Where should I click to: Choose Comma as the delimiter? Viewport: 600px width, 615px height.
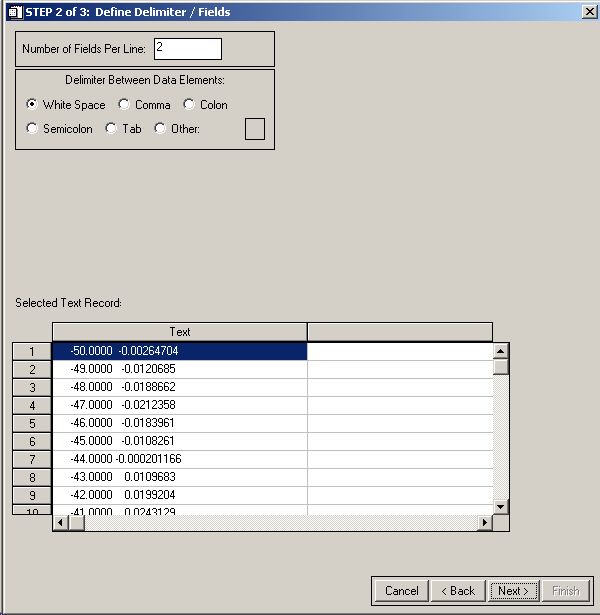(x=124, y=105)
